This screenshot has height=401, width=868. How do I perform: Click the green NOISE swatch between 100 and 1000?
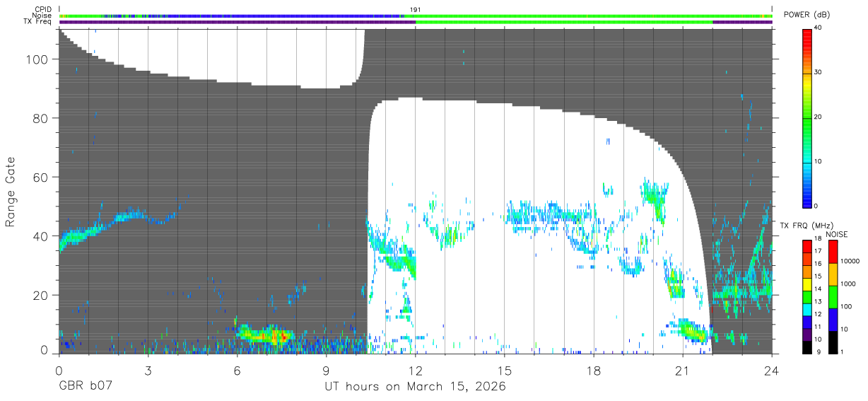coord(833,296)
